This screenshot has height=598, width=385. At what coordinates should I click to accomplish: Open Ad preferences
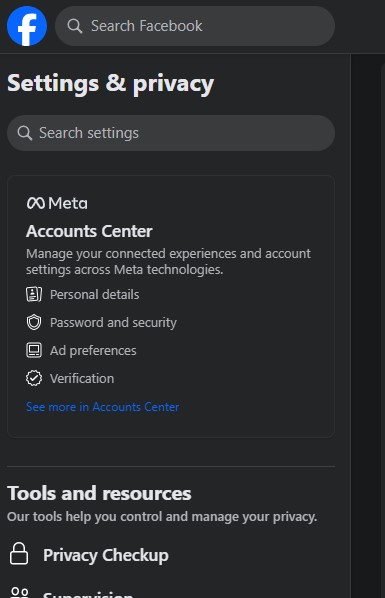[93, 350]
